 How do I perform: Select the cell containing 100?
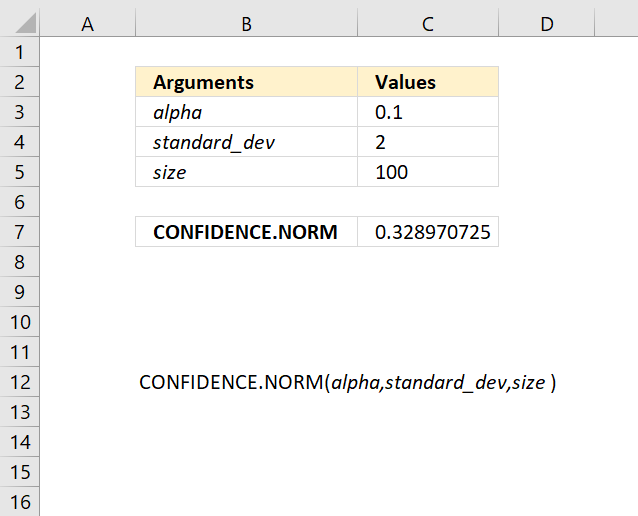(428, 172)
